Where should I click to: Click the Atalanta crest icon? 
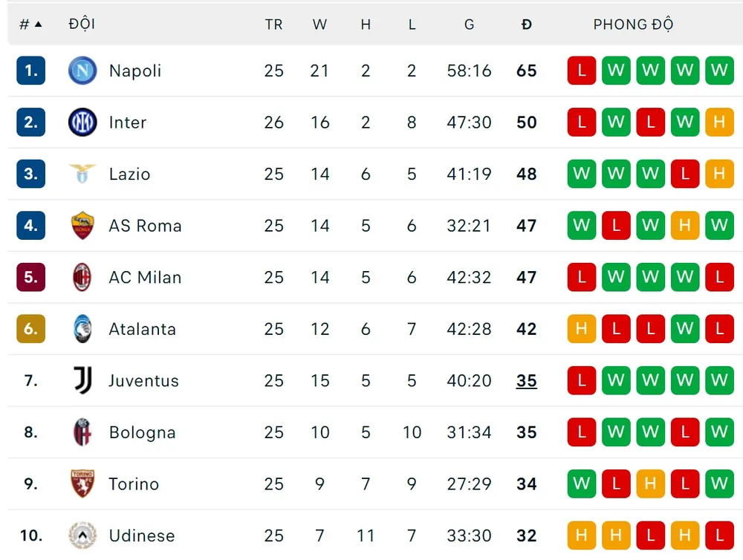pyautogui.click(x=82, y=329)
